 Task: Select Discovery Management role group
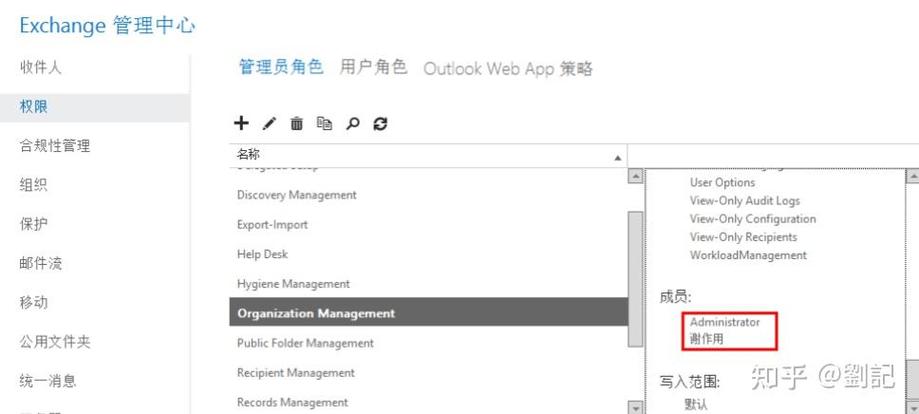[296, 195]
